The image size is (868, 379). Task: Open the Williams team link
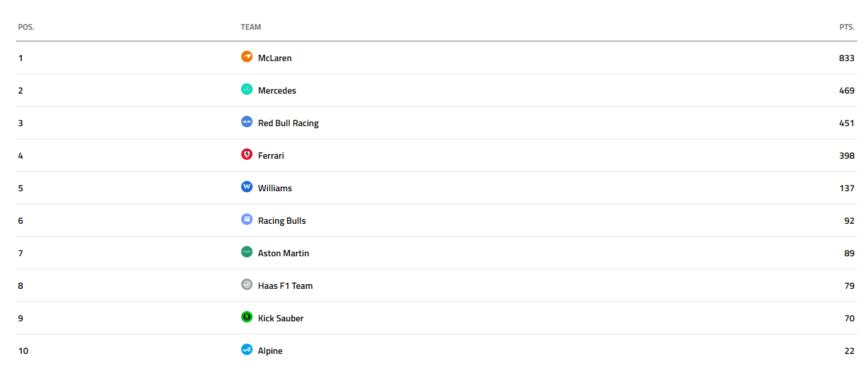coord(275,188)
